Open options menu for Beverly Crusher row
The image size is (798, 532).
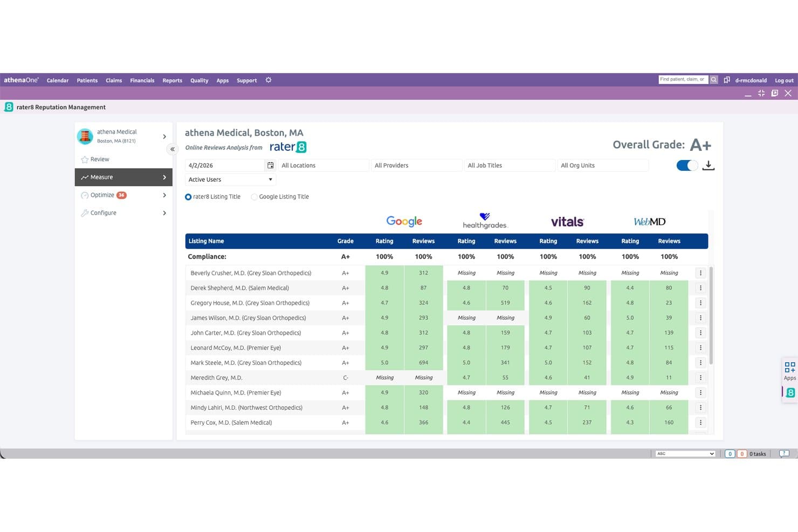[700, 273]
